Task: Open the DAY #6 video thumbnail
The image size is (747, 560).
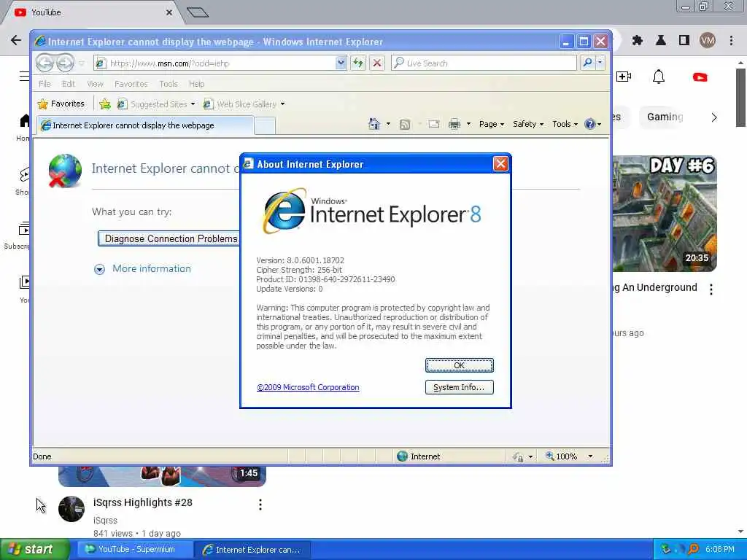Action: click(x=665, y=214)
